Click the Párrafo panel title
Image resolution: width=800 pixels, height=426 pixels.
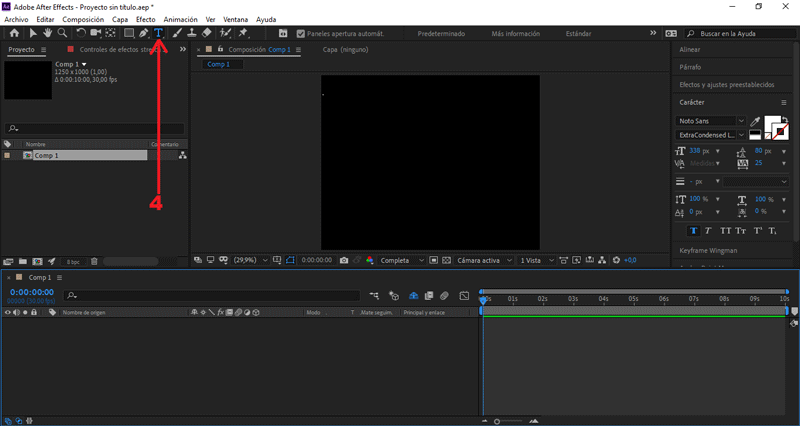coord(692,67)
